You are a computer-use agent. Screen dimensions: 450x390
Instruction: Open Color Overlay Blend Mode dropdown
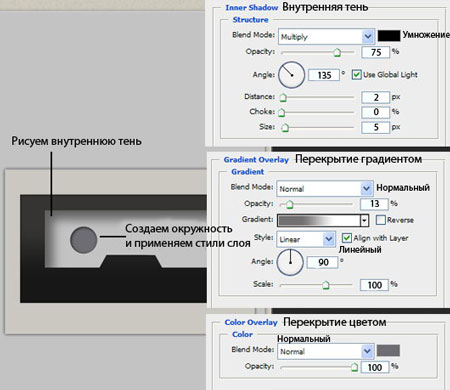click(x=325, y=351)
